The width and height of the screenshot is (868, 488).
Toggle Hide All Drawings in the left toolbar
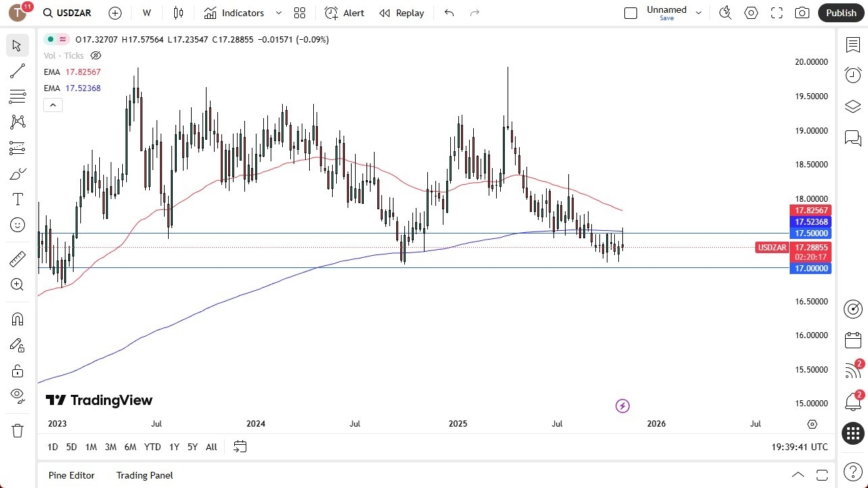[x=18, y=396]
